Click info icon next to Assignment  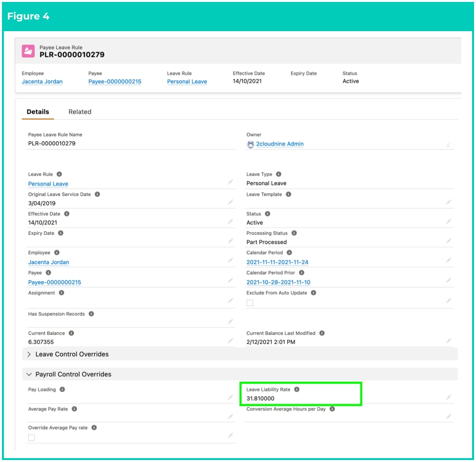pos(61,293)
